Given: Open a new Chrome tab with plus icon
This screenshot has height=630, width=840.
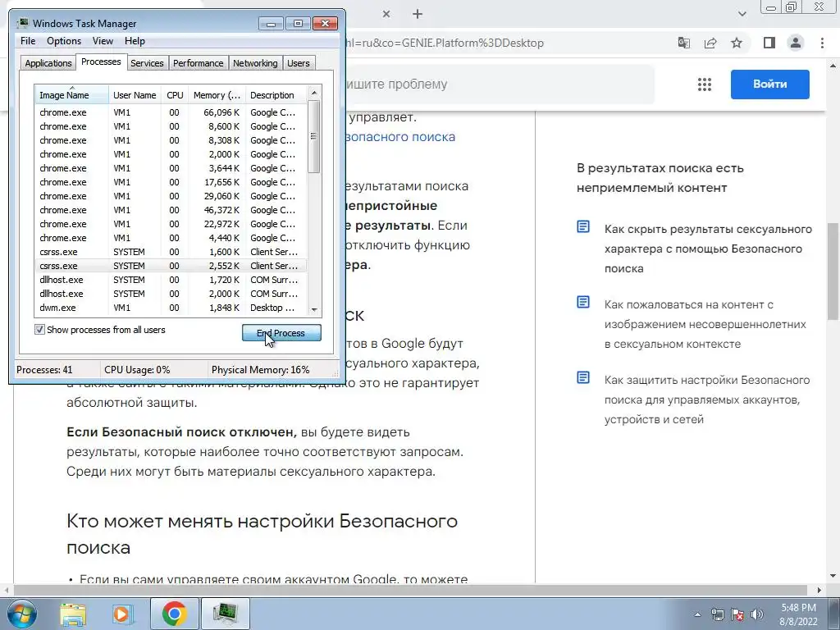Looking at the screenshot, I should 418,14.
